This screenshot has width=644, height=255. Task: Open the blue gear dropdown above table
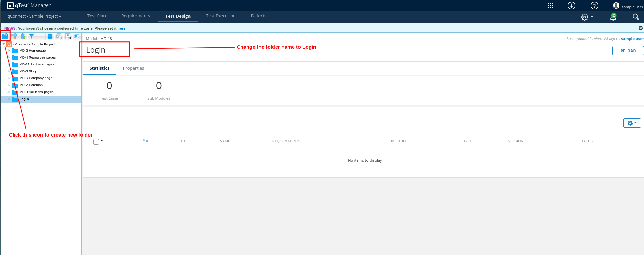632,123
